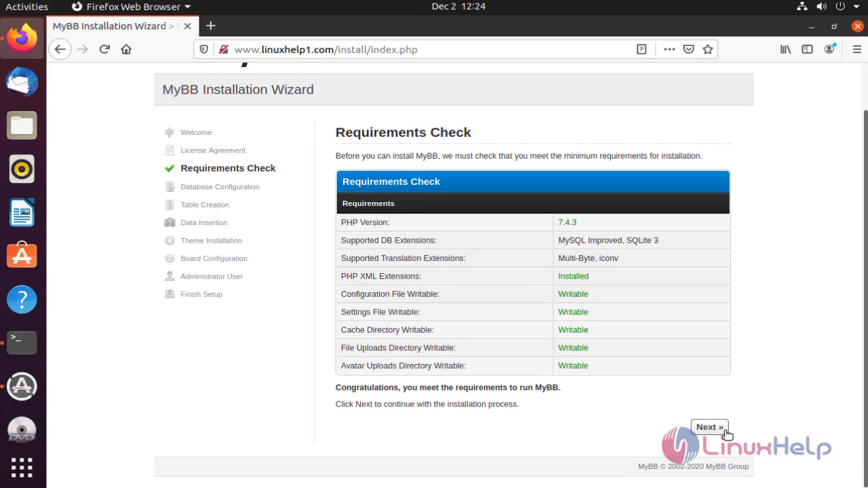Open the Activities overview
868x488 pixels.
point(26,7)
